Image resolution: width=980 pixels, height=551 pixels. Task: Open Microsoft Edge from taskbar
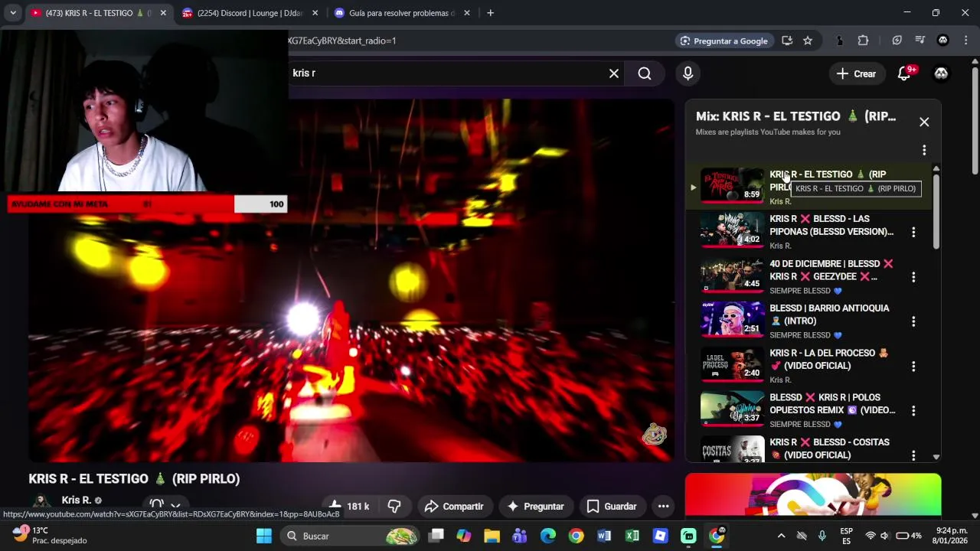548,536
